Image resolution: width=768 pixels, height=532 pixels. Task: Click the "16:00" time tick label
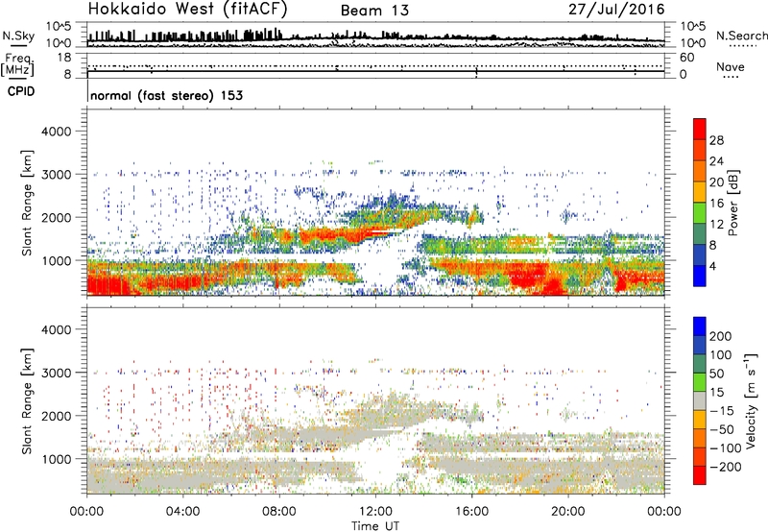[472, 512]
